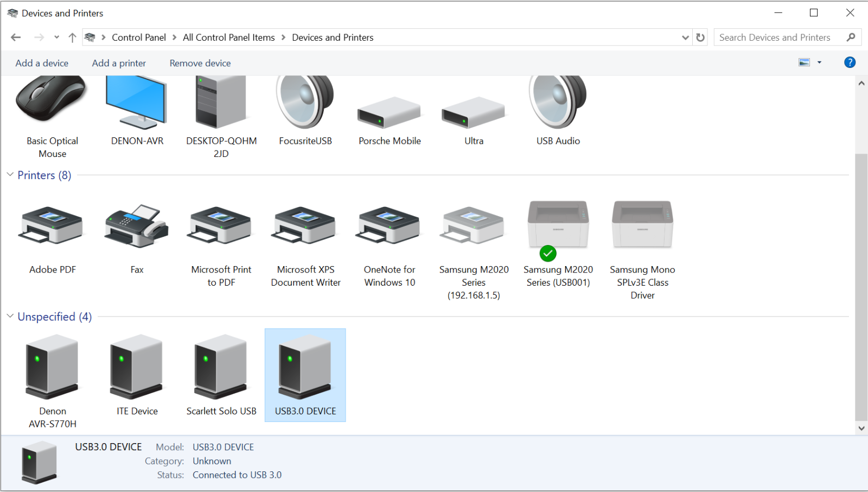Select the highlighted USB3.0 DEVICE icon
Viewport: 868px width, 492px height.
click(x=305, y=367)
